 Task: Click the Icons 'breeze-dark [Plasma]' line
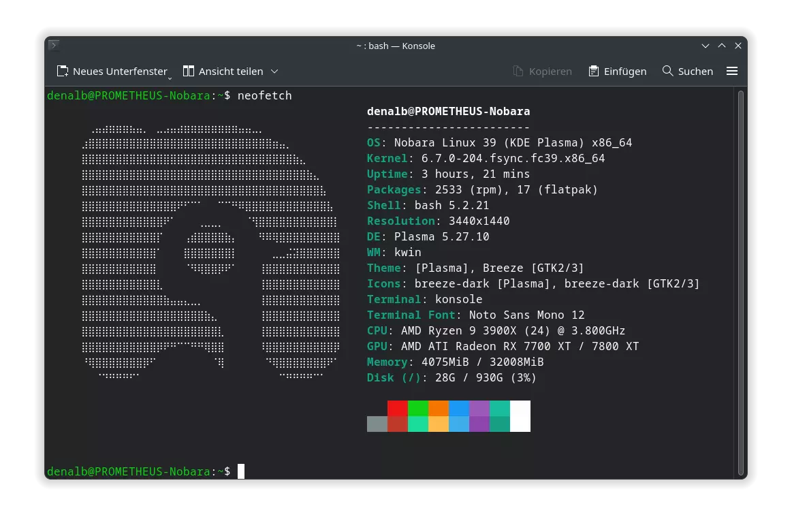[x=533, y=283]
